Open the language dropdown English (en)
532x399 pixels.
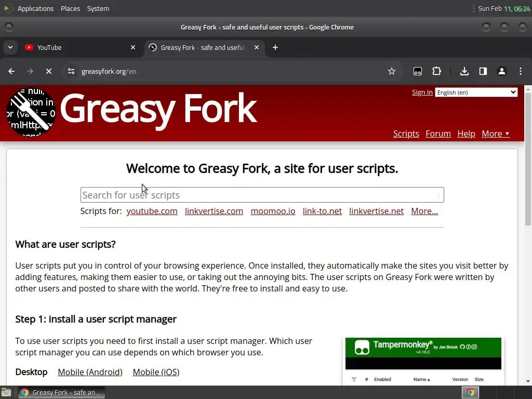476,92
